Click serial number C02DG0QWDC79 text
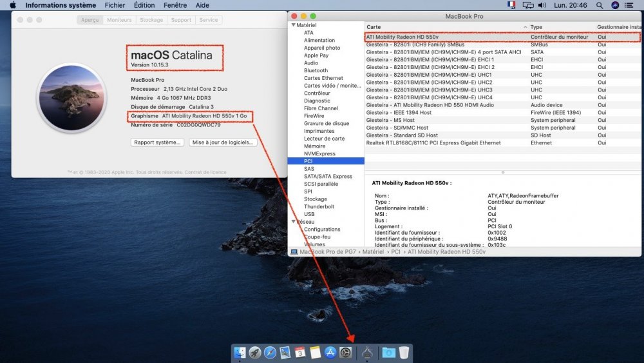The width and height of the screenshot is (644, 363). (198, 125)
